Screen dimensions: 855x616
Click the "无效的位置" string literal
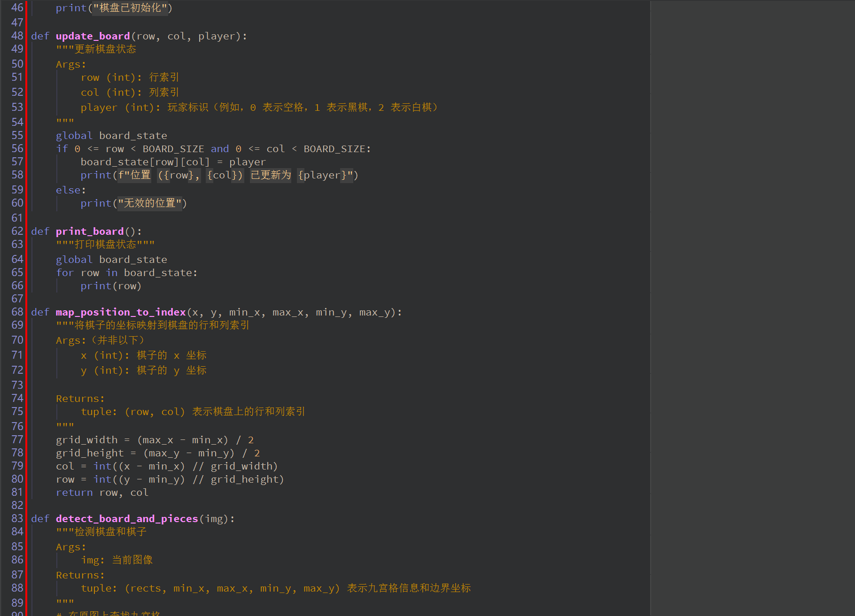149,203
